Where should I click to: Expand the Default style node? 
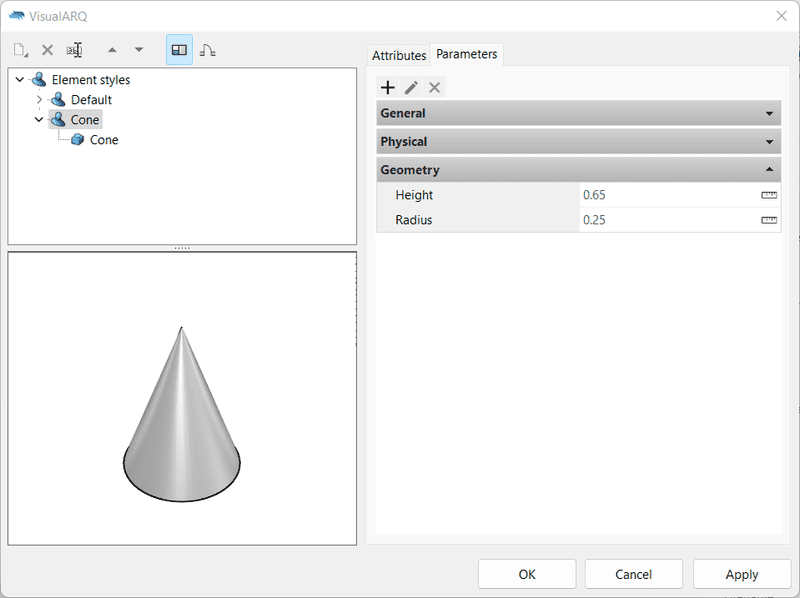coord(39,99)
